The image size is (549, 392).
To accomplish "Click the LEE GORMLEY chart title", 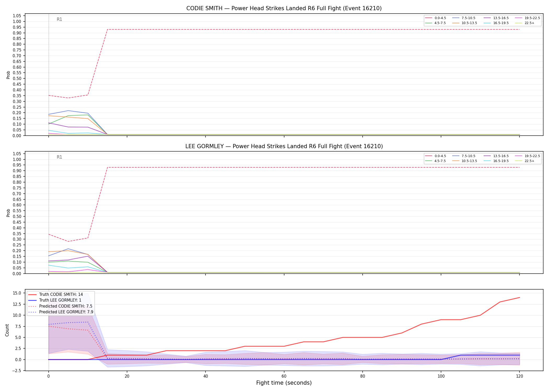I will tap(284, 146).
